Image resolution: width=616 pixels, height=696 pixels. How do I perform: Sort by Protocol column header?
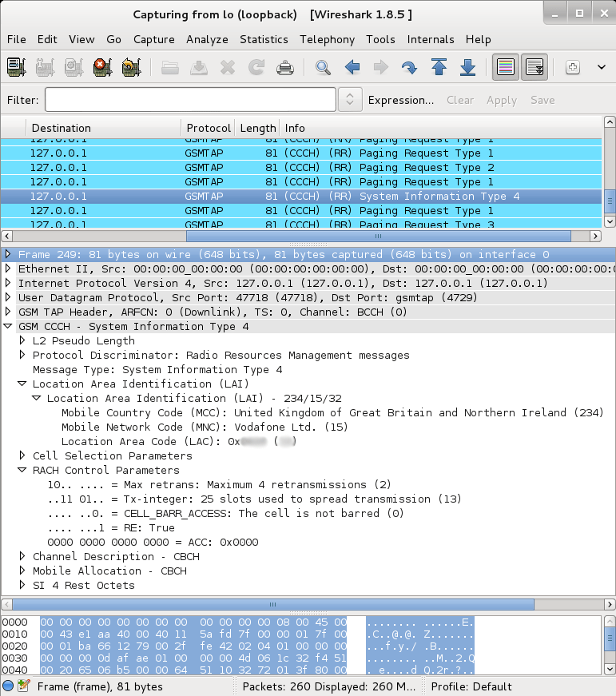[x=209, y=129]
